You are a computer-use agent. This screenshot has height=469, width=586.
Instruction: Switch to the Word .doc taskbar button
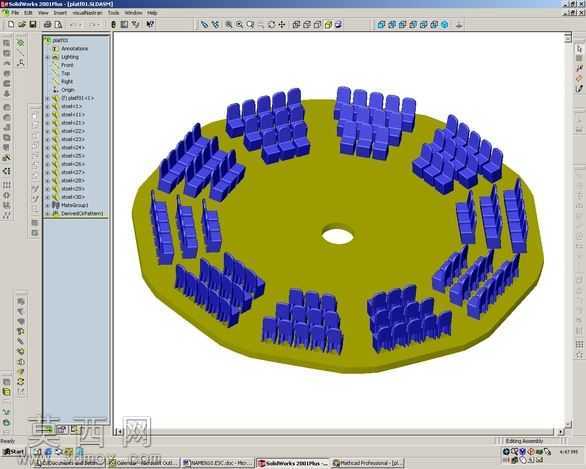click(218, 463)
